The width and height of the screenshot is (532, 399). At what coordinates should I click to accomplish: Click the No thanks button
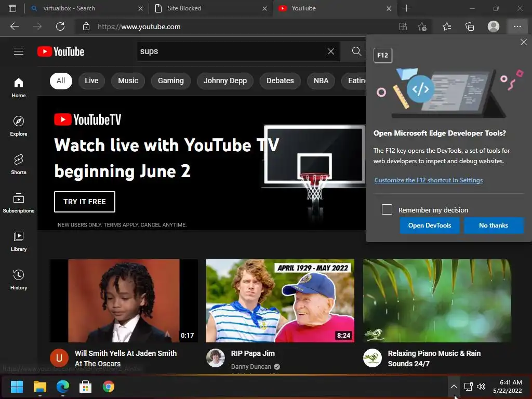tap(494, 225)
